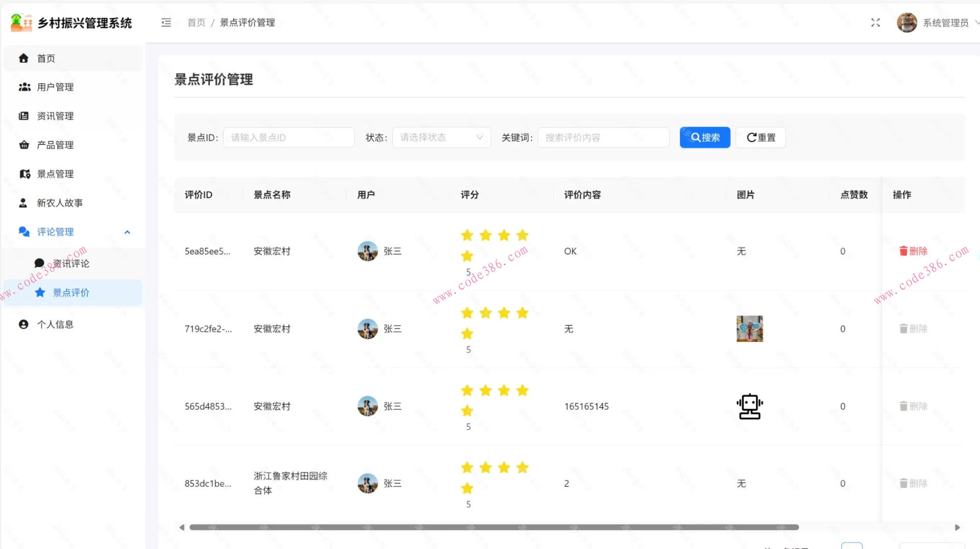Toggle the home 首页 menu entry
Viewport: 980px width, 549px height.
(46, 58)
